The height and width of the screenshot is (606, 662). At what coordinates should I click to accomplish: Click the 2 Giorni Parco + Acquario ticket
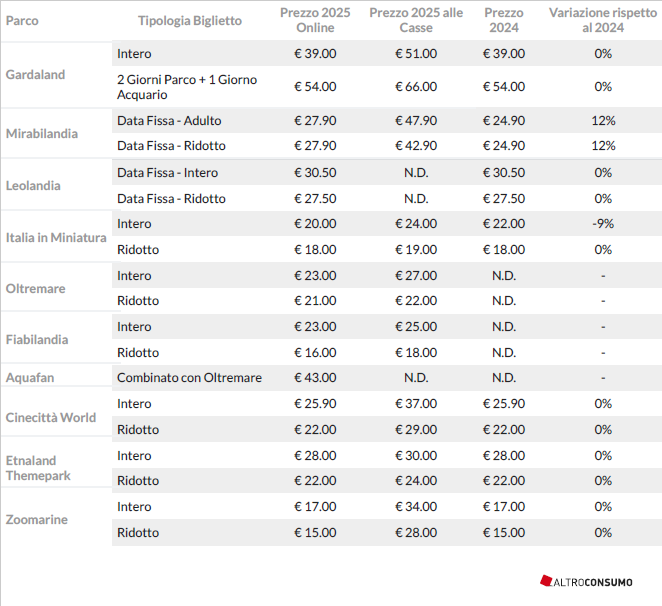coord(187,87)
